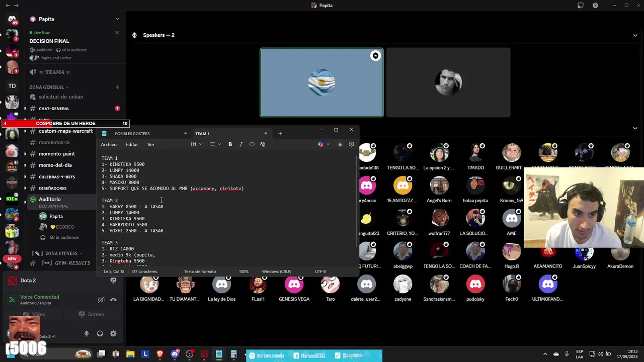Collapse the audience section chevron
The image size is (644, 362).
tap(635, 128)
